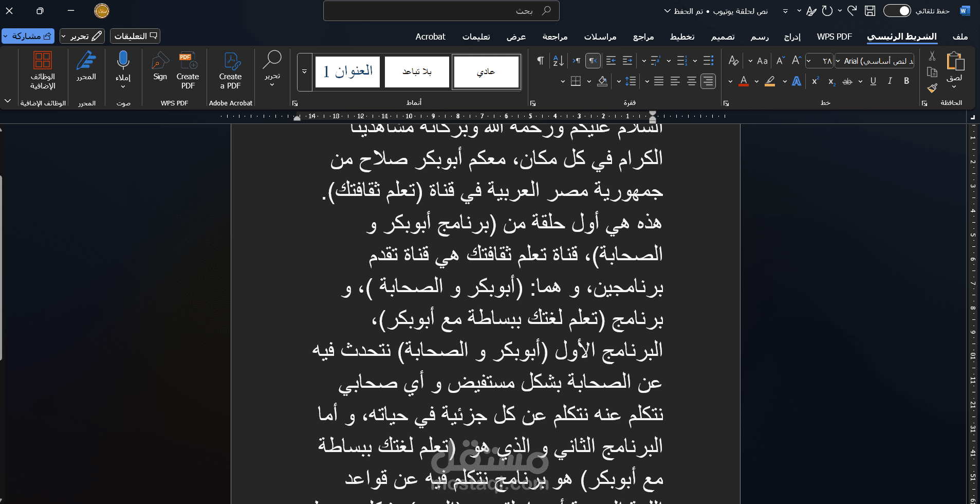Open Add-ins (الوظائف الإضافية) icon
The image size is (980, 504).
(43, 70)
